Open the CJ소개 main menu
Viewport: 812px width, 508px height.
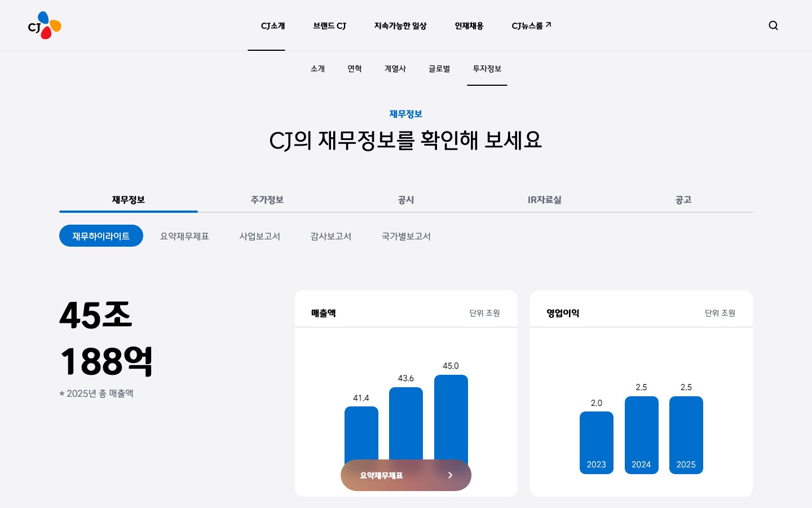[273, 26]
